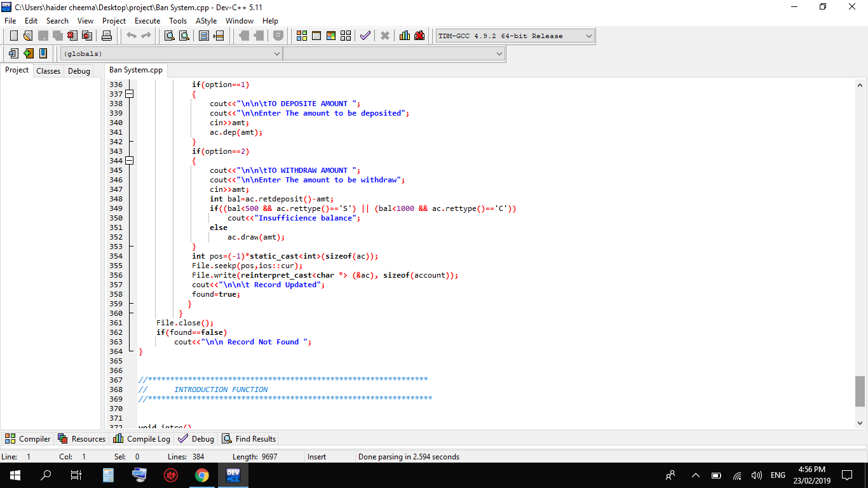The height and width of the screenshot is (488, 868).
Task: Open the View menu
Action: [x=85, y=20]
